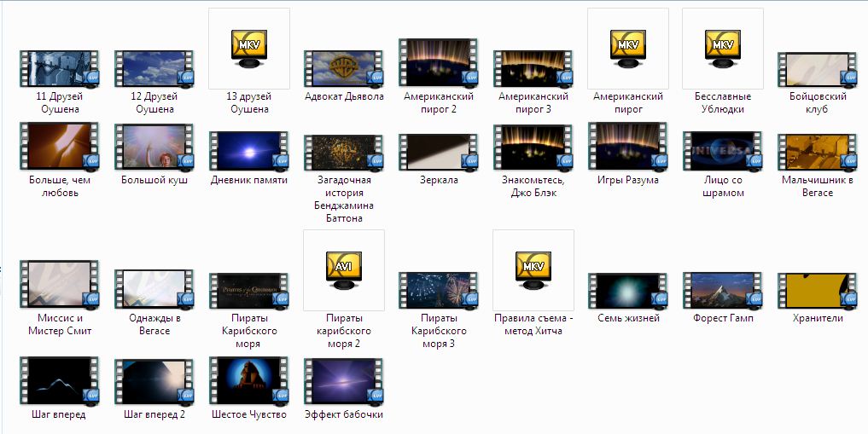Click the file name Правила съема - метод Хитча
This screenshot has width=868, height=434.
pos(533,325)
